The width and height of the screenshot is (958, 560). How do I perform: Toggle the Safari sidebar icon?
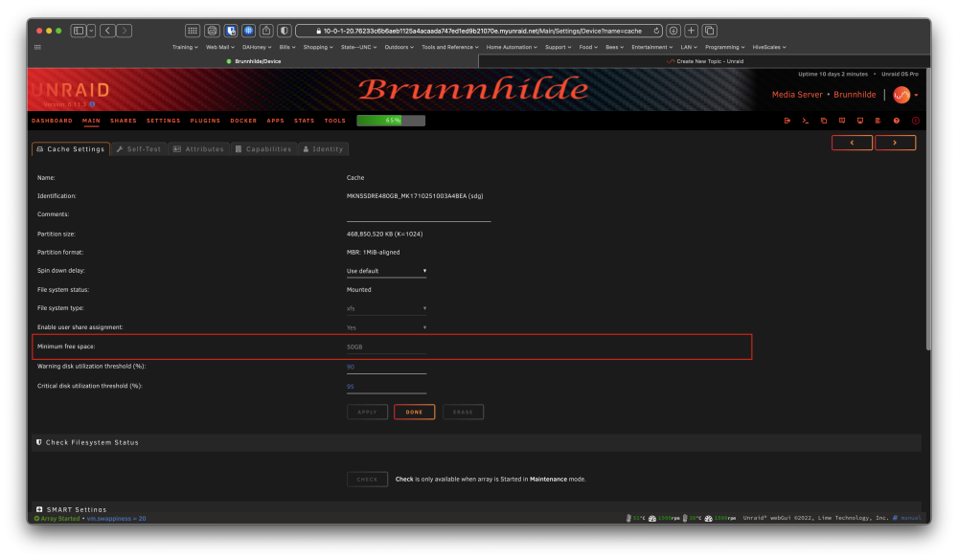(x=79, y=31)
